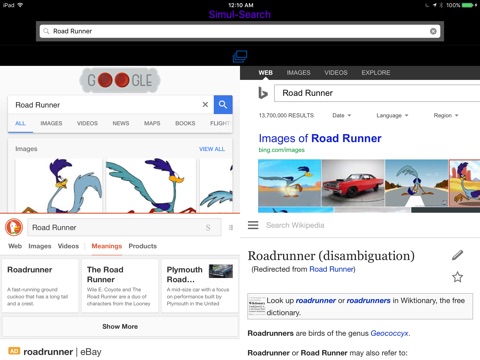
Task: Open Bing's Language filter dropdown
Action: tap(392, 115)
